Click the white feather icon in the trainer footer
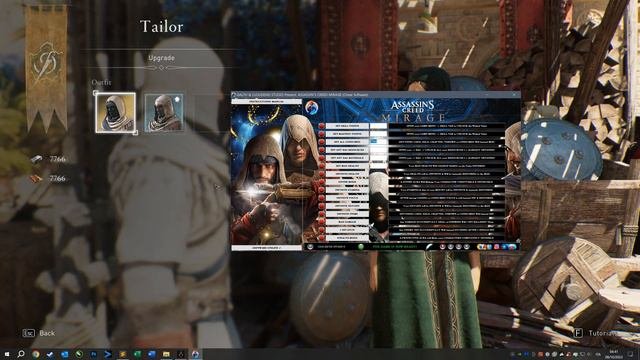Image resolution: width=640 pixels, height=360 pixels. click(429, 247)
